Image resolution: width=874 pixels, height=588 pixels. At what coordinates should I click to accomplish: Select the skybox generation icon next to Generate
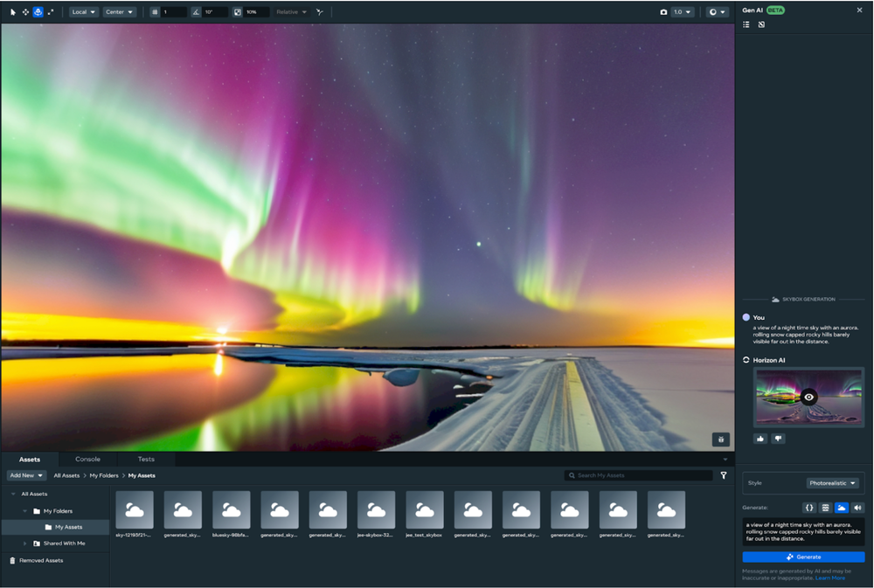842,508
